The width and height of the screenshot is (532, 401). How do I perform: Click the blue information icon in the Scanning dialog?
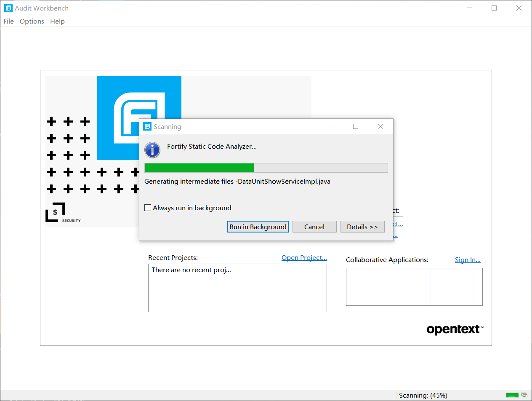(x=152, y=150)
